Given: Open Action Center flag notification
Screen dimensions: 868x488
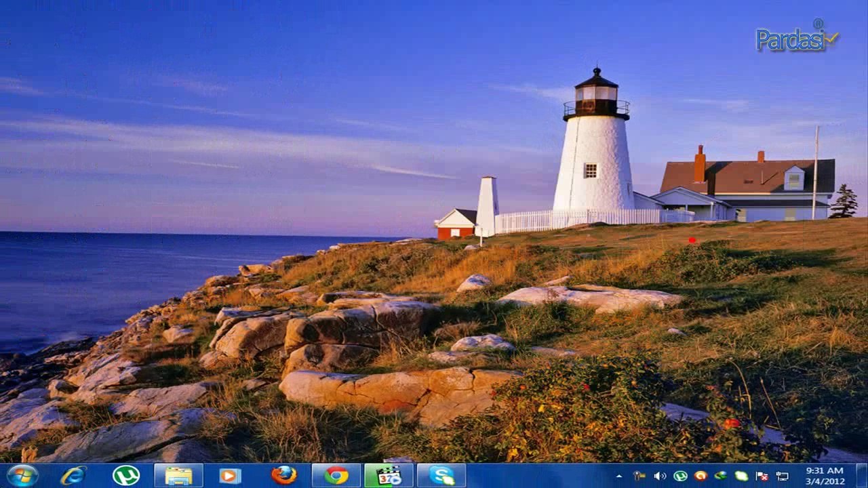Looking at the screenshot, I should tap(762, 476).
